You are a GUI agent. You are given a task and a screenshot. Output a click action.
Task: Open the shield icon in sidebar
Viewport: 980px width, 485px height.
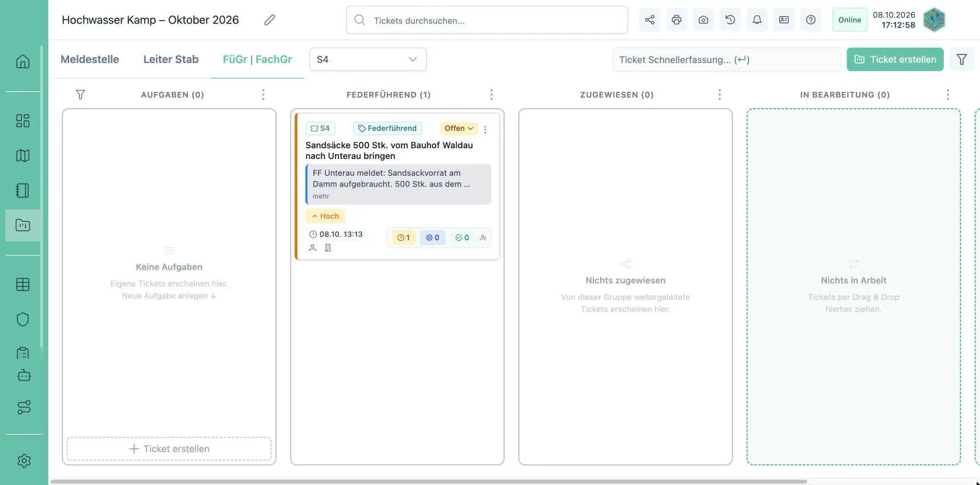pos(23,319)
